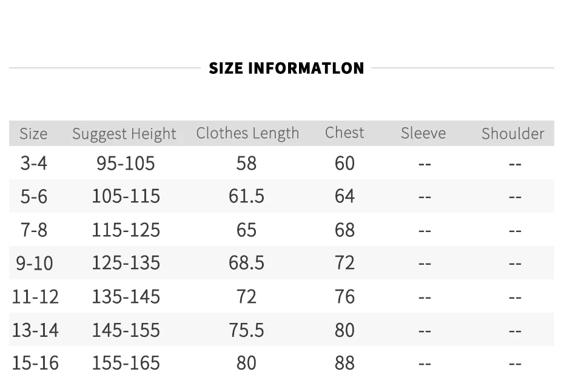
Task: Click chest measurement 60
Action: [344, 164]
